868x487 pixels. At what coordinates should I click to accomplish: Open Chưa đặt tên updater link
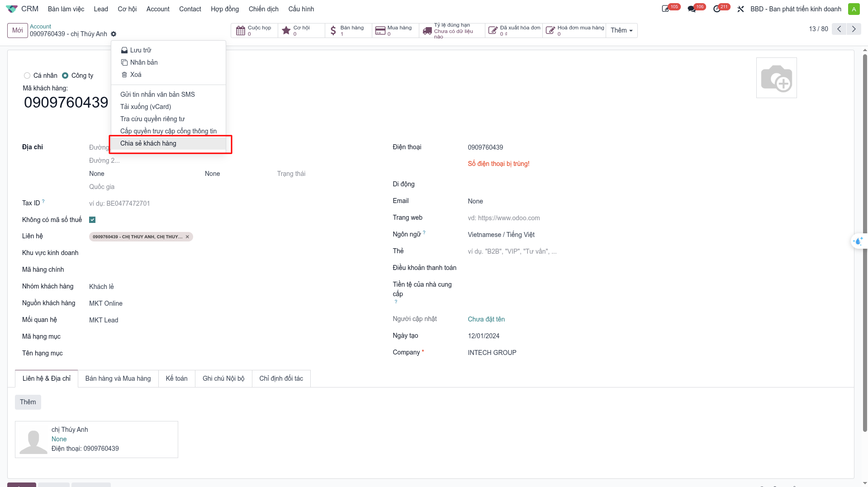coord(486,319)
